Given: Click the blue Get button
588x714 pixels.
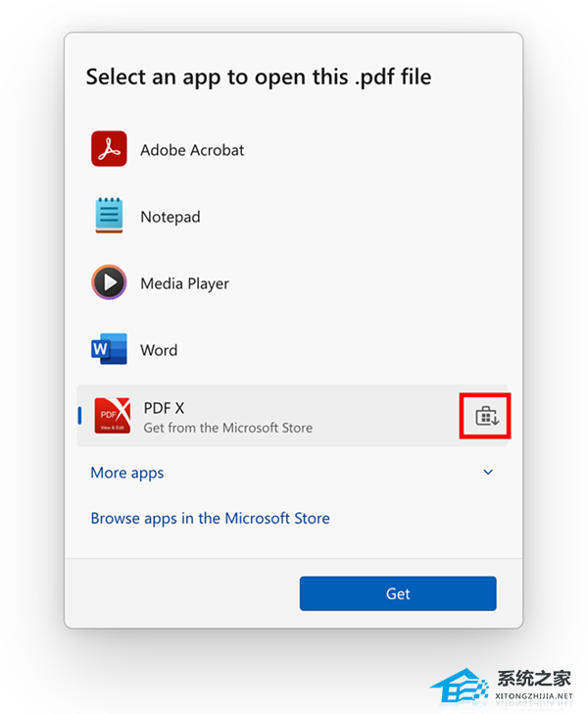Looking at the screenshot, I should pyautogui.click(x=398, y=593).
